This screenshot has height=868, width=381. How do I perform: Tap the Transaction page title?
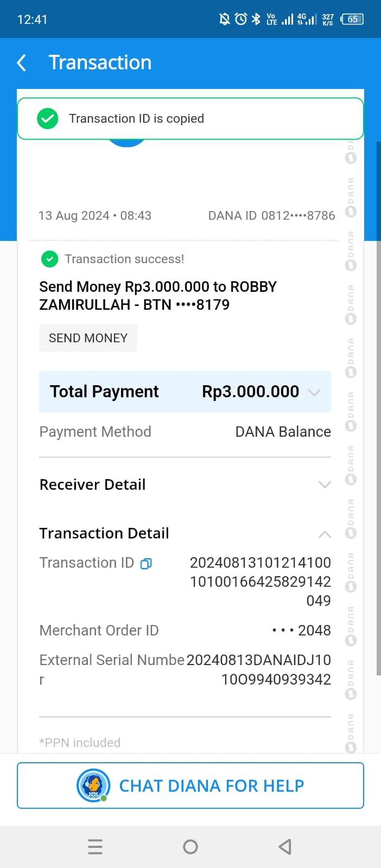100,63
